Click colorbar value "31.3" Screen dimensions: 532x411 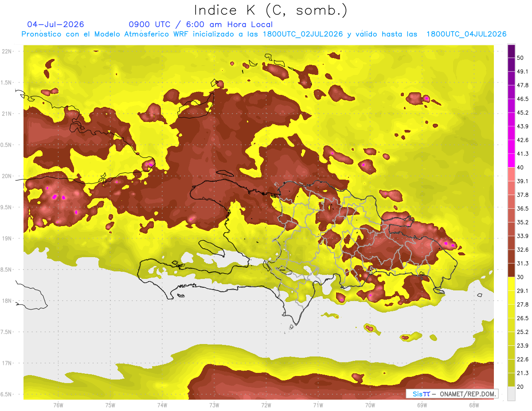[x=522, y=263]
